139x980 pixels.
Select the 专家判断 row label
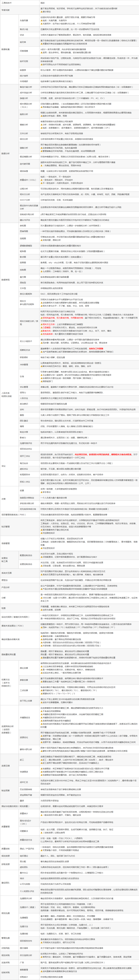point(20,10)
